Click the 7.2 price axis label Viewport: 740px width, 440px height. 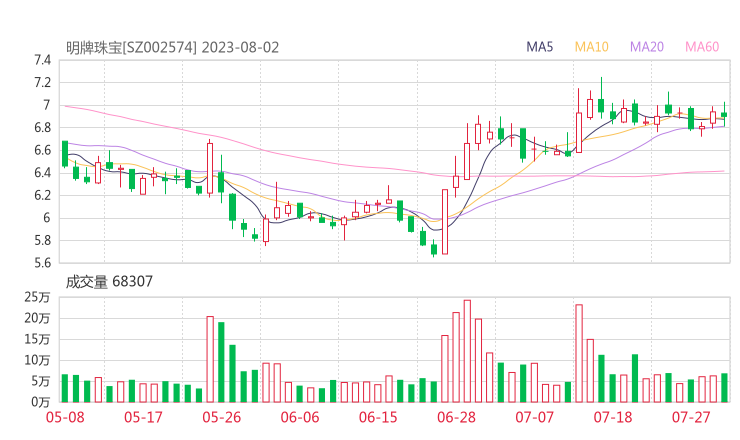pyautogui.click(x=42, y=83)
